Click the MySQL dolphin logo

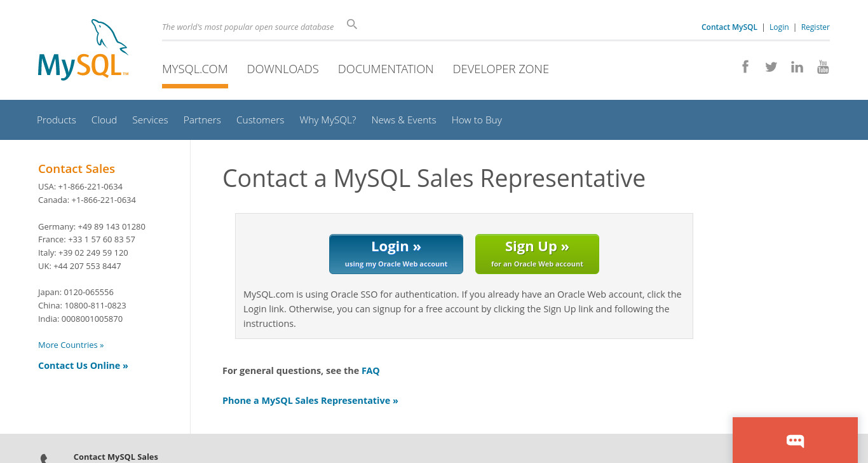click(x=83, y=50)
